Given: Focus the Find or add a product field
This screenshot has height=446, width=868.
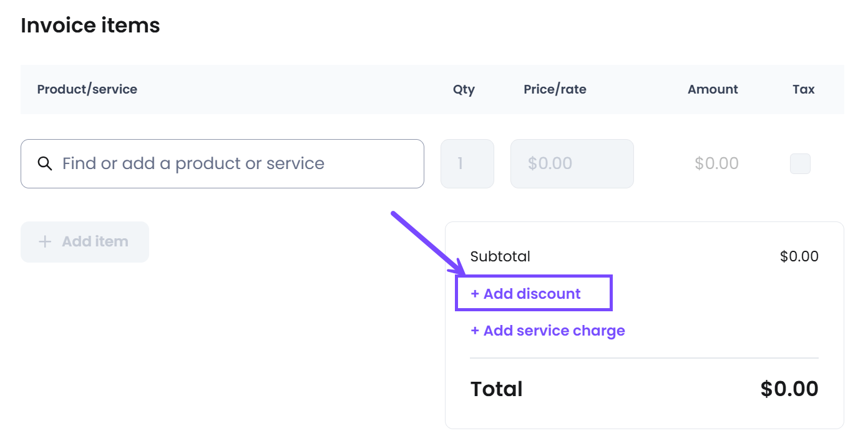Looking at the screenshot, I should pyautogui.click(x=222, y=163).
